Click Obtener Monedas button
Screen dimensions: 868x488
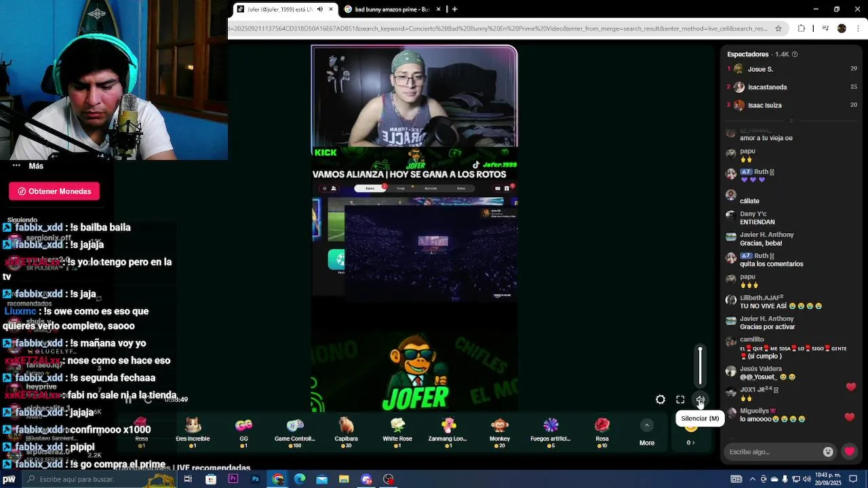coord(54,191)
